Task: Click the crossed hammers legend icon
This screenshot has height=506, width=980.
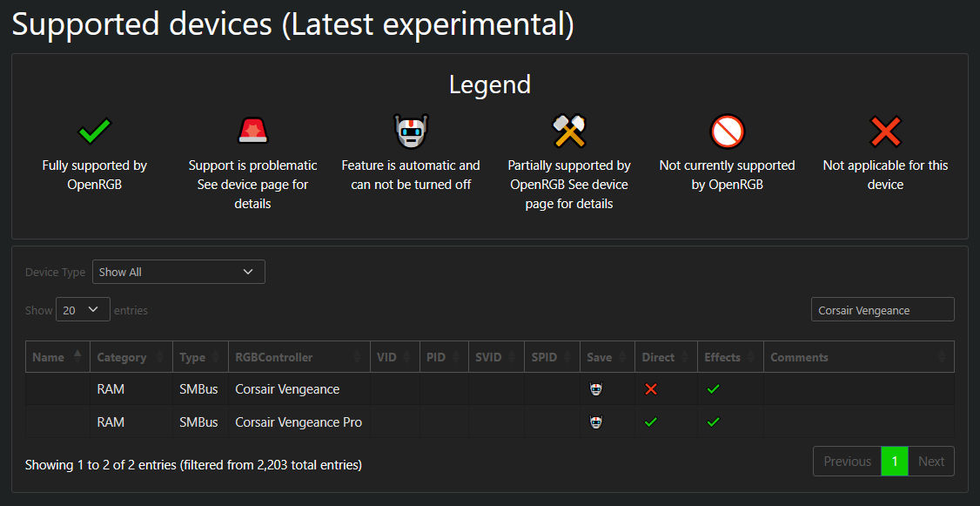Action: (x=568, y=132)
